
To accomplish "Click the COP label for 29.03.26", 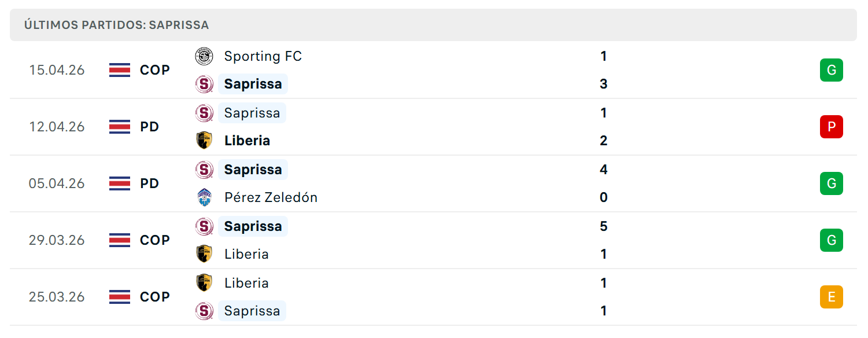I will [155, 240].
